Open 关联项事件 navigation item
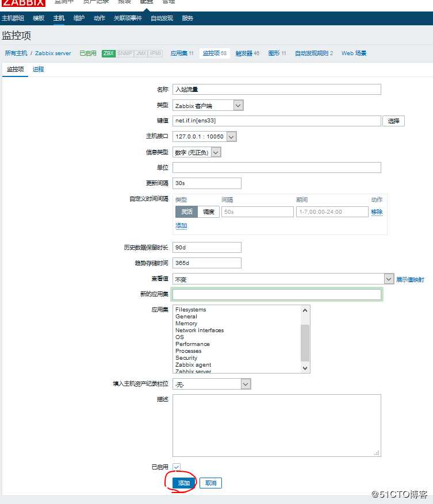The image size is (433, 504). click(128, 18)
